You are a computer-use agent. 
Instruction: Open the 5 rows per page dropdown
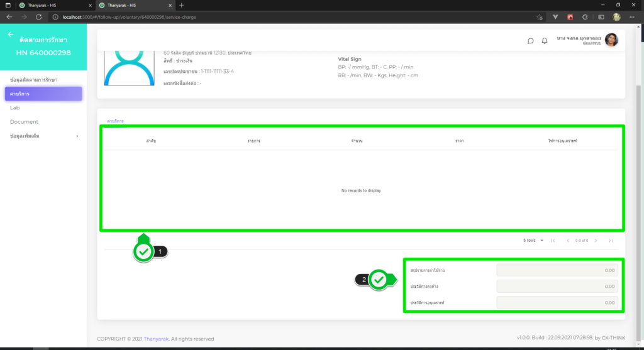(x=533, y=241)
